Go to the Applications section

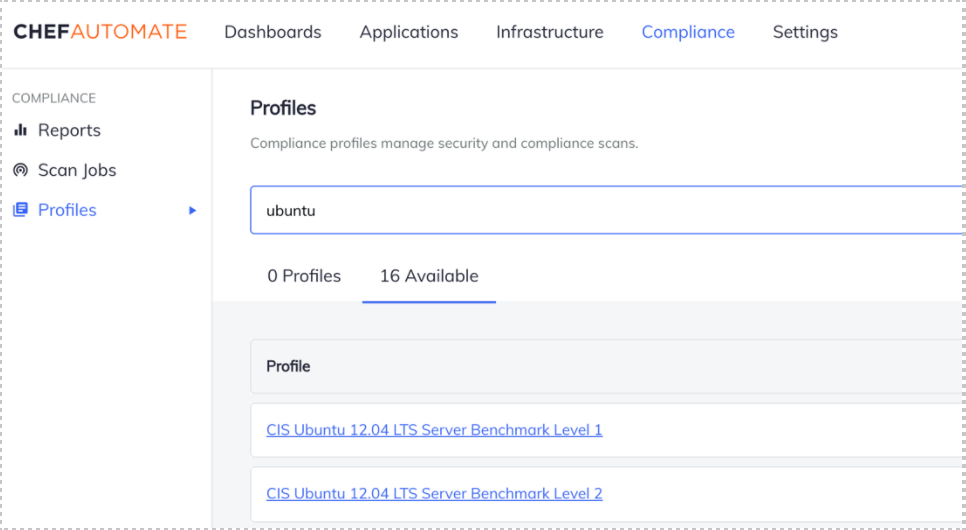pyautogui.click(x=408, y=32)
